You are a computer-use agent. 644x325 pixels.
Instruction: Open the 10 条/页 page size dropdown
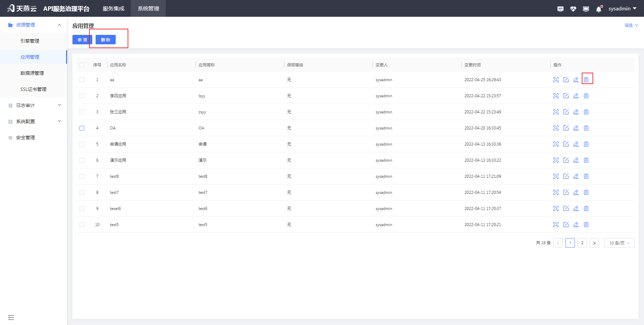click(619, 243)
